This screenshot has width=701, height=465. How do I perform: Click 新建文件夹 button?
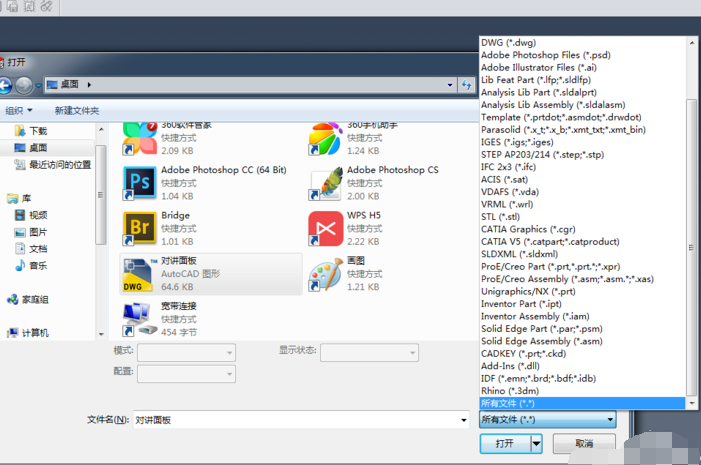[x=76, y=110]
